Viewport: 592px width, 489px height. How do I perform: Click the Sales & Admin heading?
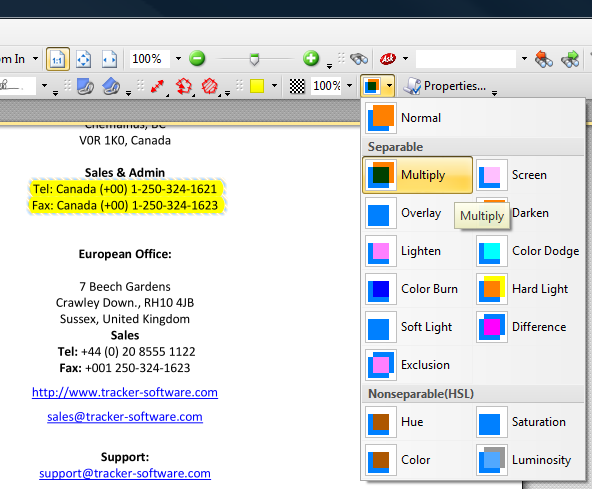[125, 173]
